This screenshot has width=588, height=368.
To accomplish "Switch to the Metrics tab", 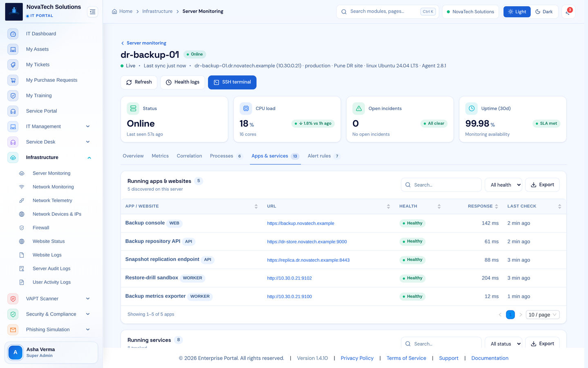I will coord(160,156).
